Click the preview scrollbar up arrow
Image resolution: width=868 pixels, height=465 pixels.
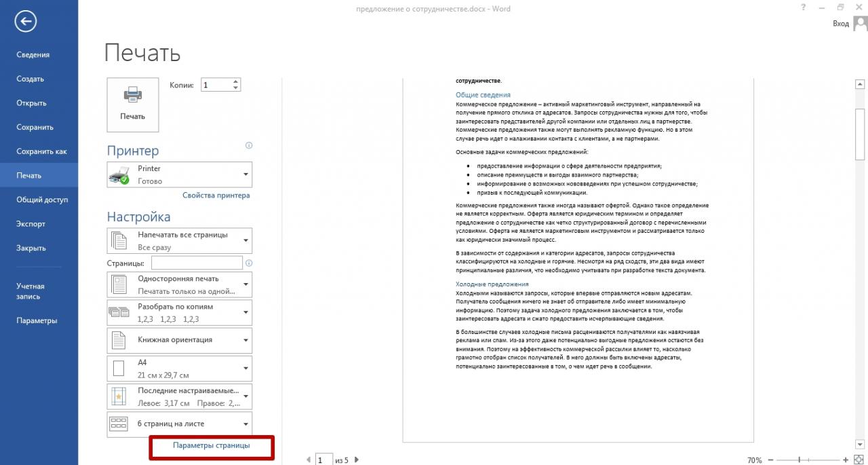pyautogui.click(x=860, y=84)
